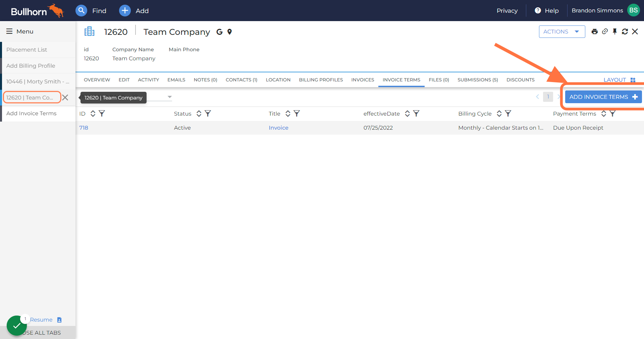Click the BS user avatar
The height and width of the screenshot is (339, 644).
633,10
